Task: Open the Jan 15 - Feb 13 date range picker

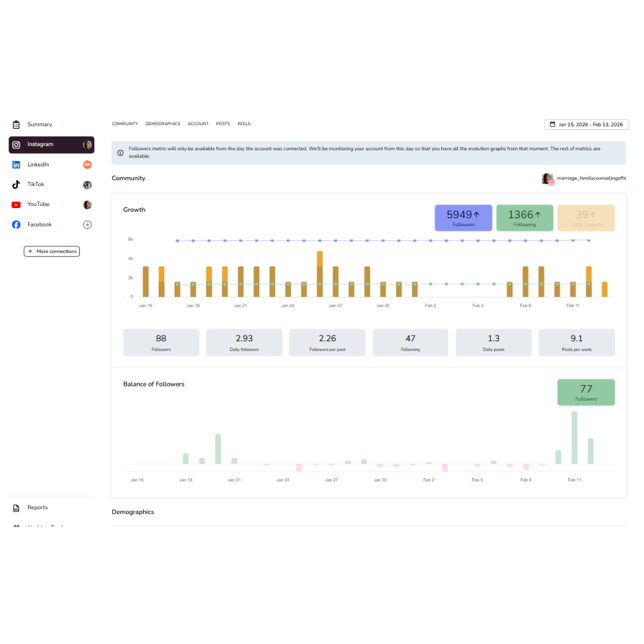Action: [586, 125]
